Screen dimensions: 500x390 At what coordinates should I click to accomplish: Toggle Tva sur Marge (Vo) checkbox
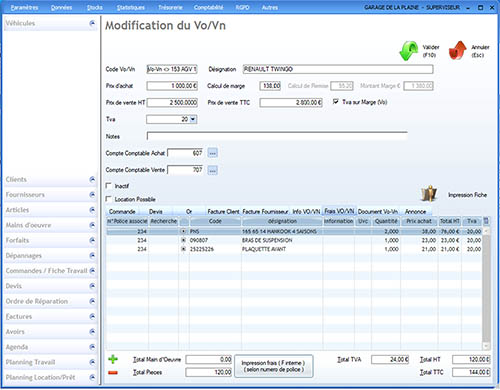point(336,102)
